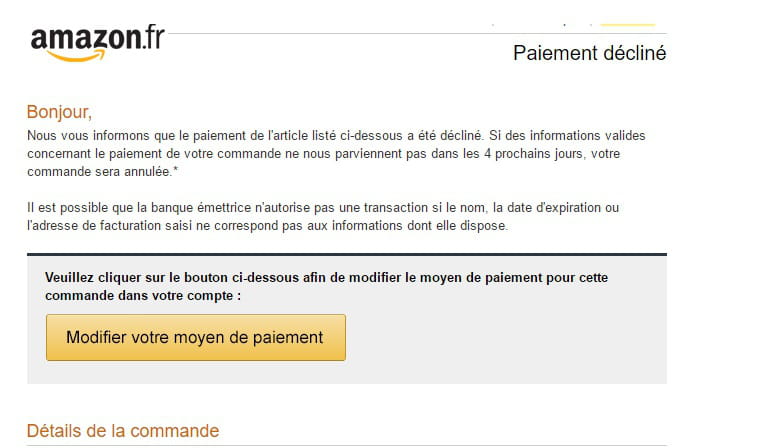Click the Paiement décliné title

[x=589, y=53]
